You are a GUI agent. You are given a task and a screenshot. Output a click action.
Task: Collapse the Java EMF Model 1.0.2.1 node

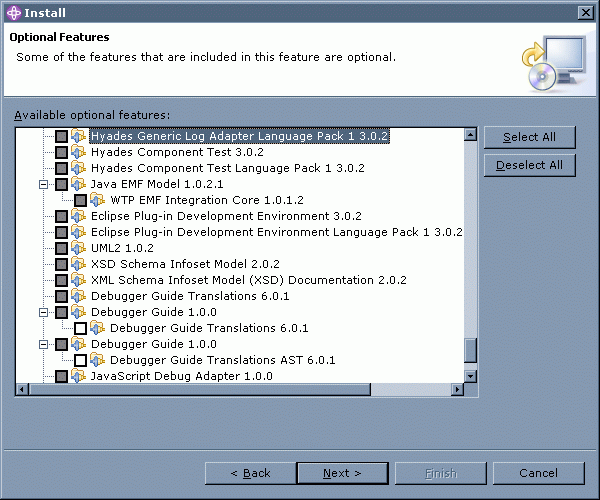click(x=44, y=185)
